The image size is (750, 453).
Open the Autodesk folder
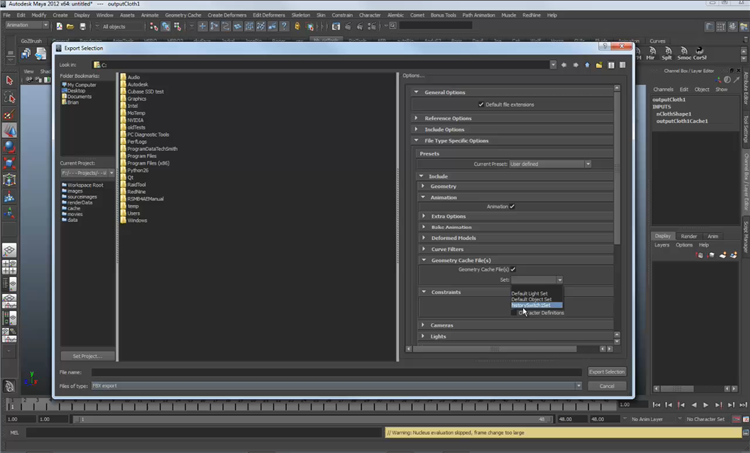coord(134,84)
